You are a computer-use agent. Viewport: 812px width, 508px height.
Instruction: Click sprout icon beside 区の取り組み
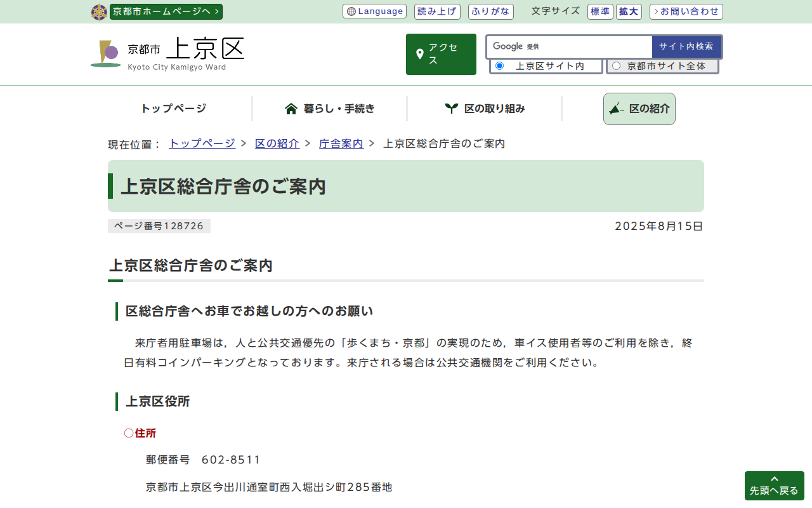click(x=451, y=109)
